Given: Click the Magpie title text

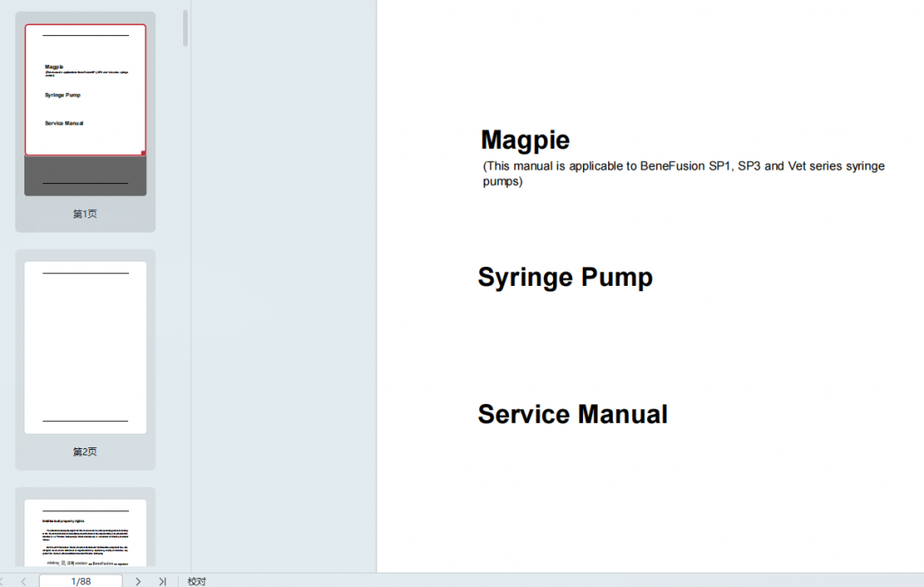Looking at the screenshot, I should tap(525, 141).
